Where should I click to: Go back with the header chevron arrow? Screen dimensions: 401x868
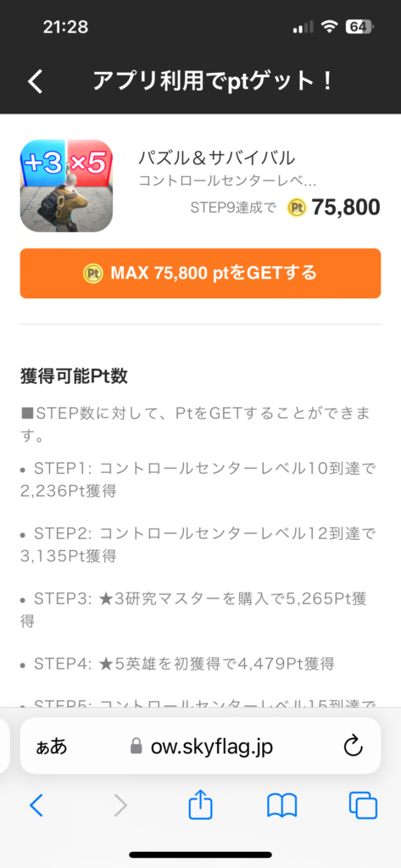pyautogui.click(x=36, y=82)
